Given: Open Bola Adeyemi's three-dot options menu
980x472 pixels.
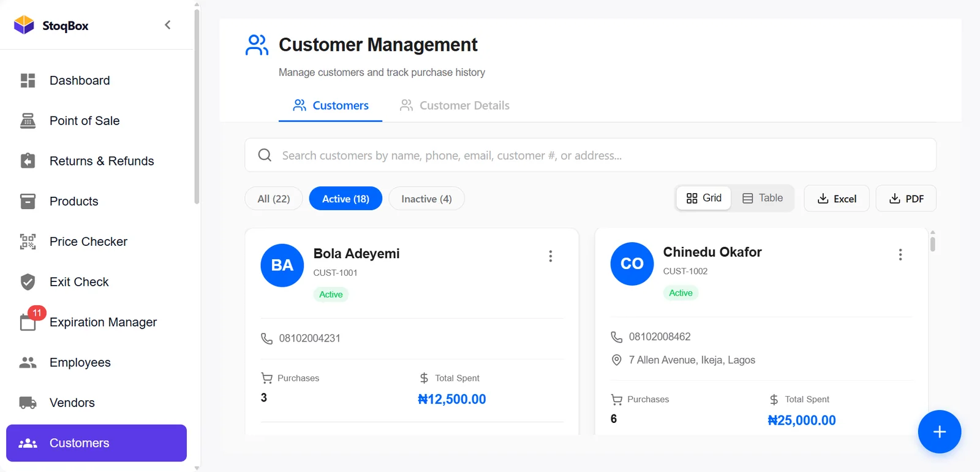Looking at the screenshot, I should pyautogui.click(x=551, y=256).
